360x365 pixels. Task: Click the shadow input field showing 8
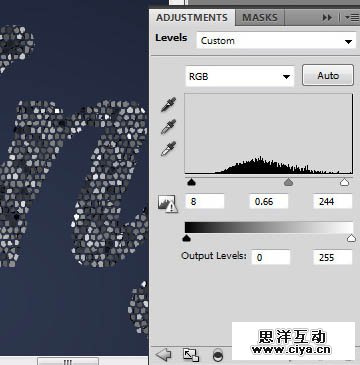coord(205,202)
